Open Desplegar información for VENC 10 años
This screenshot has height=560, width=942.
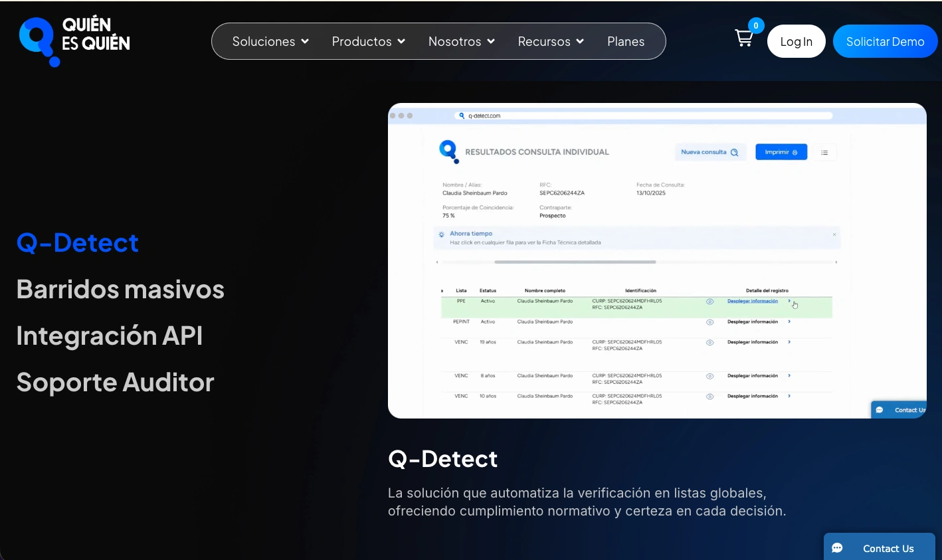753,396
